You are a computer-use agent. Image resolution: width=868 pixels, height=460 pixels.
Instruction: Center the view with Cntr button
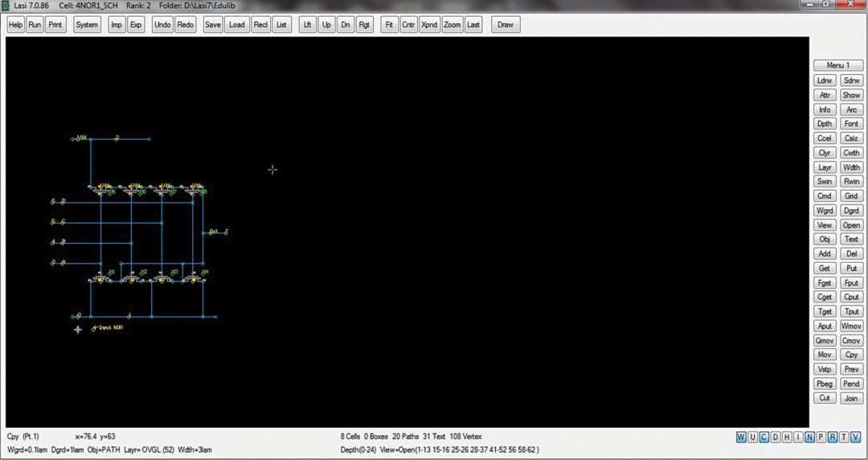pyautogui.click(x=409, y=25)
